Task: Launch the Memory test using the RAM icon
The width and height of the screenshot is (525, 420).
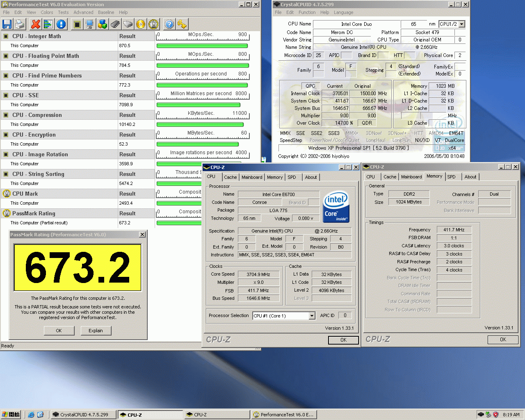Action: [115, 24]
